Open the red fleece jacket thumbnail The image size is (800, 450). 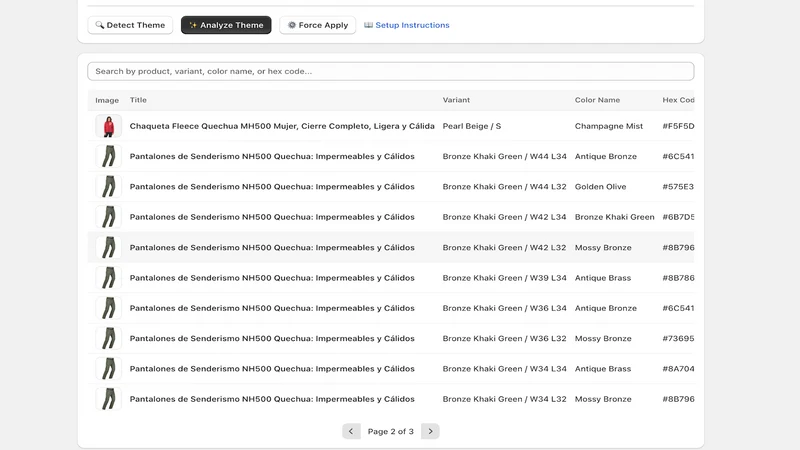(x=109, y=126)
